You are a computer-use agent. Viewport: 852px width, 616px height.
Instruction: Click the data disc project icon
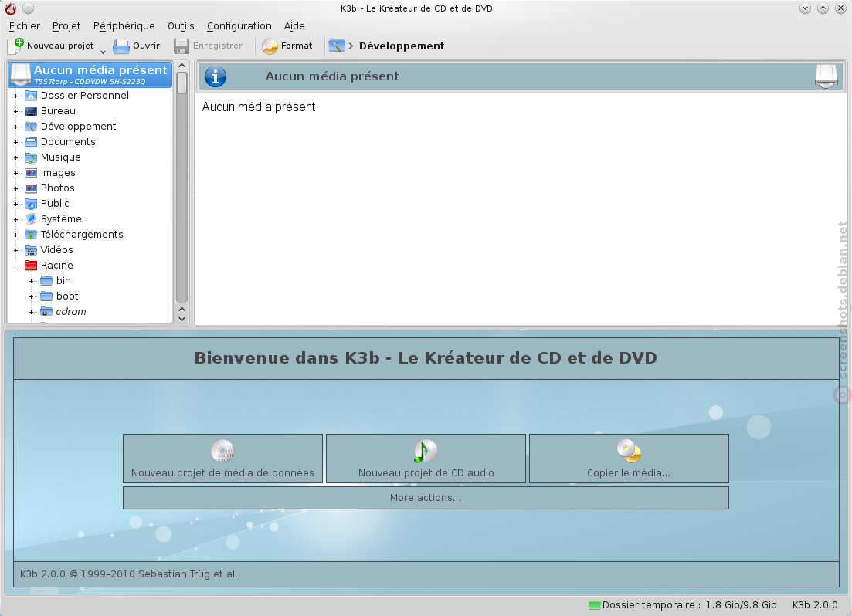click(222, 451)
